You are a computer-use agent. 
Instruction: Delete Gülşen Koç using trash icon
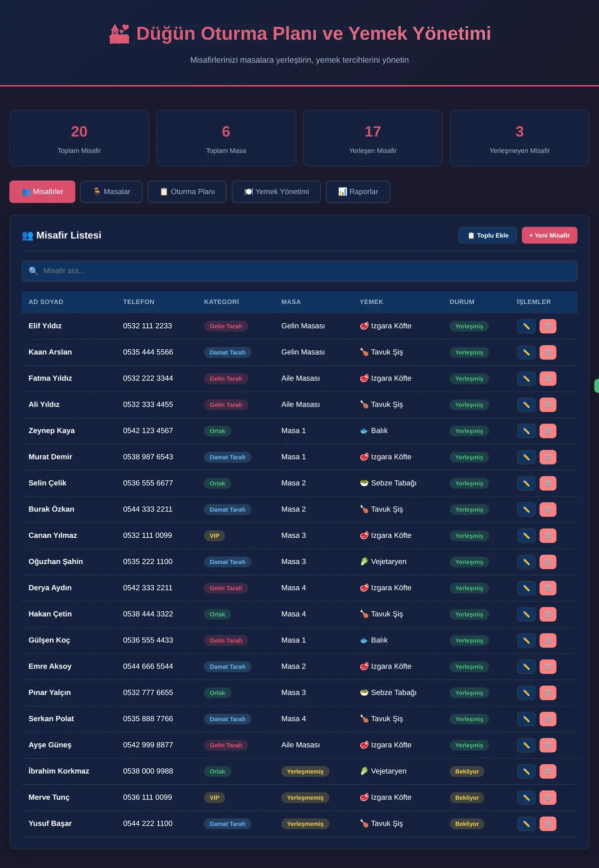pos(548,641)
